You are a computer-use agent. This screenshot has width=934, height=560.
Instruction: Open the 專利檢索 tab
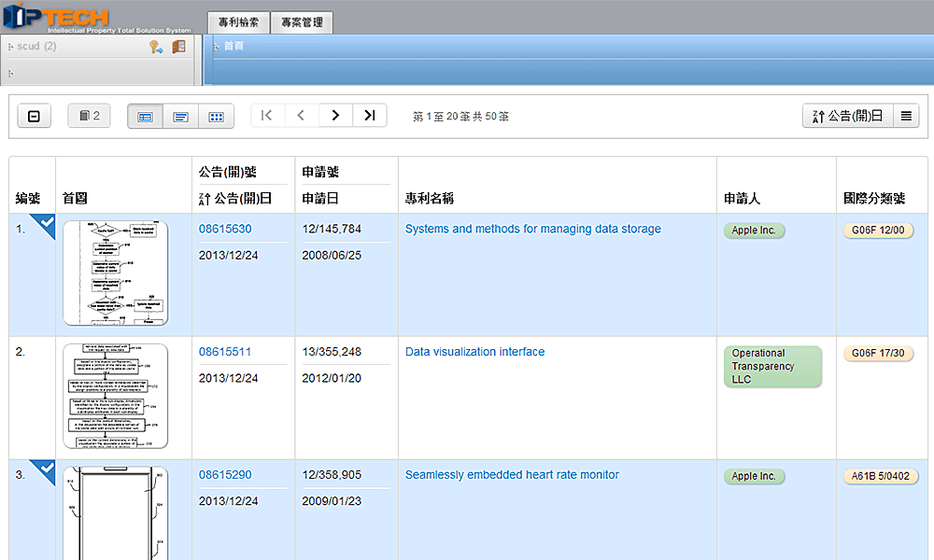[238, 22]
